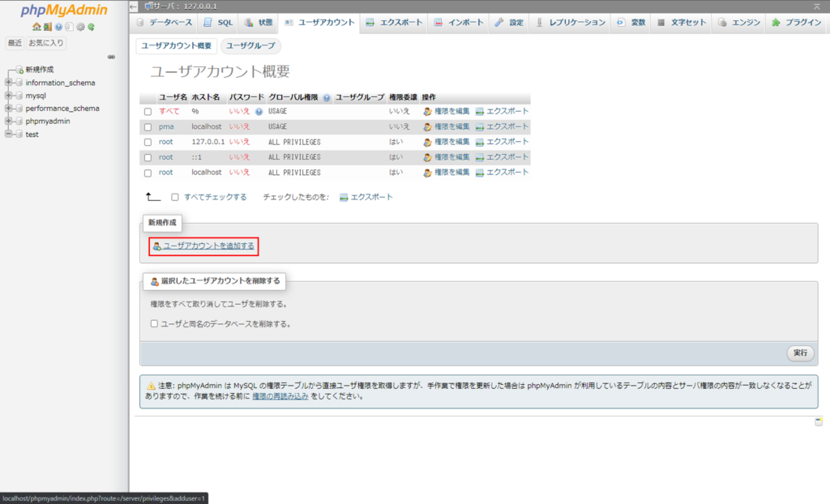The width and height of the screenshot is (830, 504).
Task: Select 新規作成 in the database tree
Action: click(x=39, y=70)
